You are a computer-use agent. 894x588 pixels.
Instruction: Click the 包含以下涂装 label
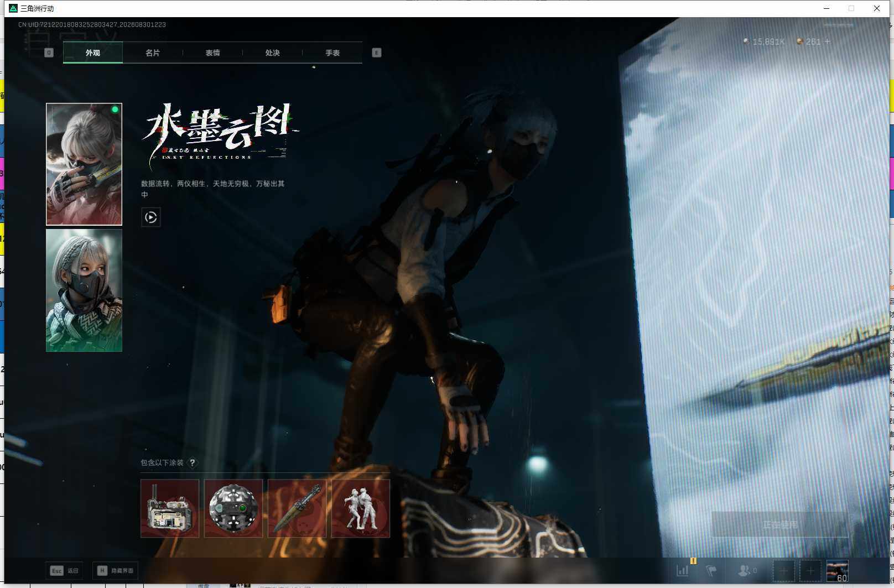162,463
